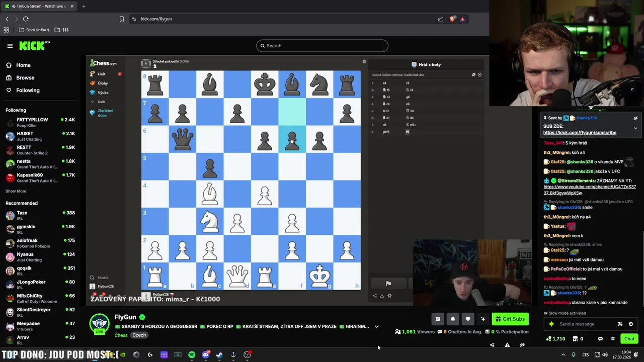Open RESTT channel in Following list
Screen dimensions: 644x362
click(40, 150)
